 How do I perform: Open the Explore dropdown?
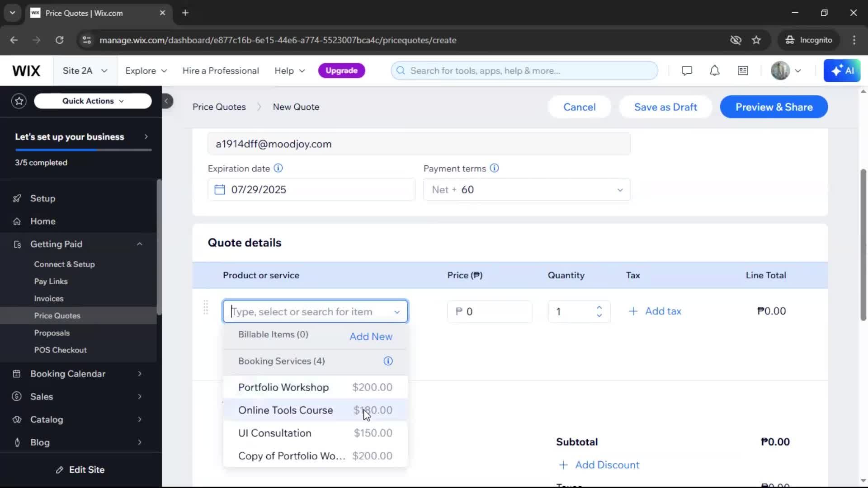[146, 70]
